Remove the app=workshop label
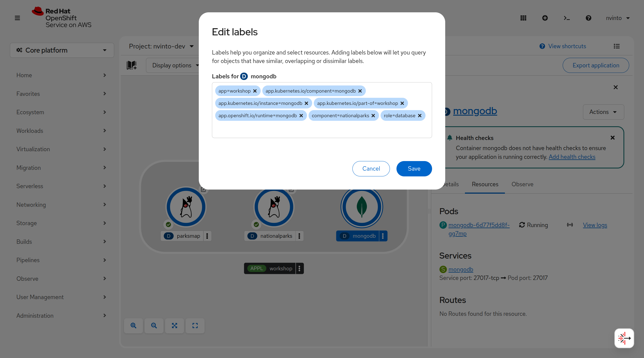This screenshot has width=644, height=358. pos(255,91)
